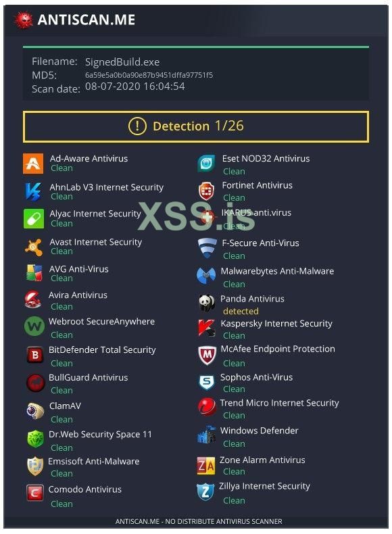Select the Avast Internet Security icon
392x534 pixels.
[34, 247]
